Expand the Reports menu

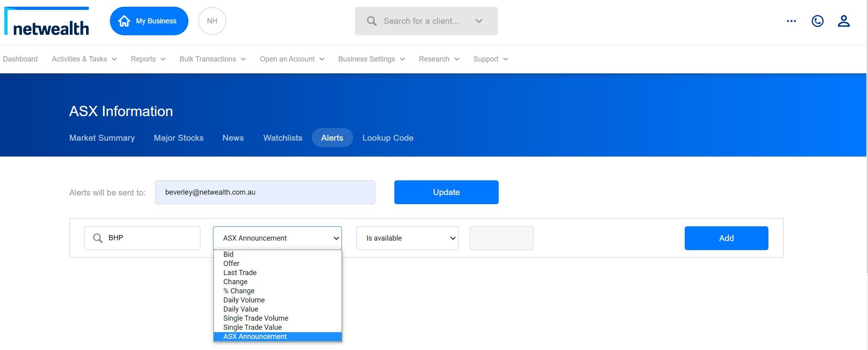[148, 59]
